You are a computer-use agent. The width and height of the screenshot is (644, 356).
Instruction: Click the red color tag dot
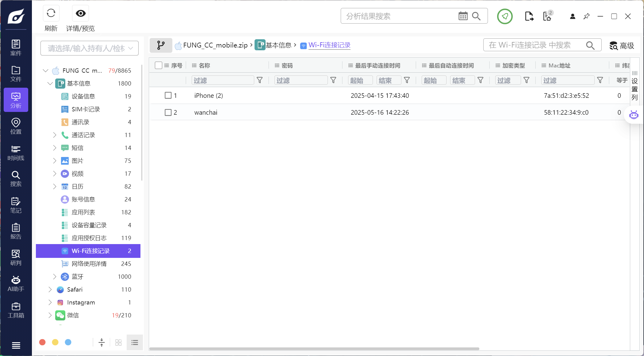click(42, 342)
